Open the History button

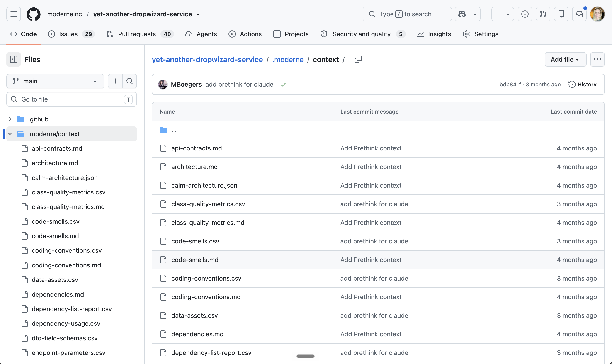pos(582,84)
